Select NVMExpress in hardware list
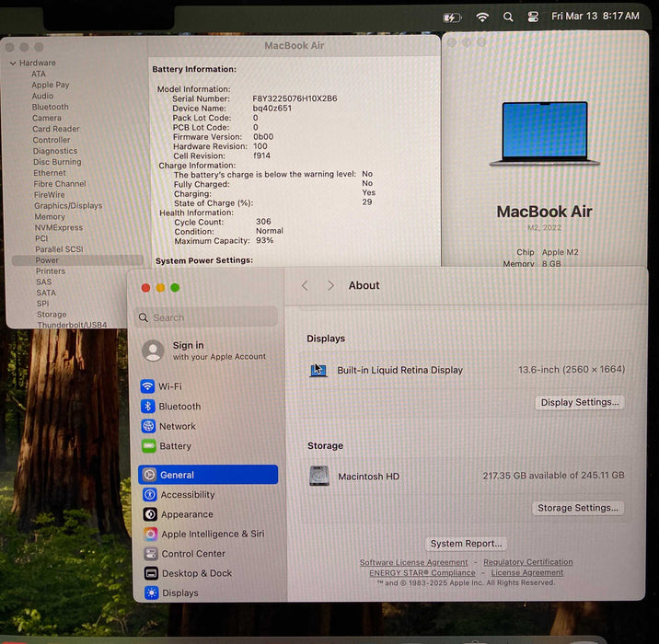This screenshot has width=659, height=644. point(58,227)
